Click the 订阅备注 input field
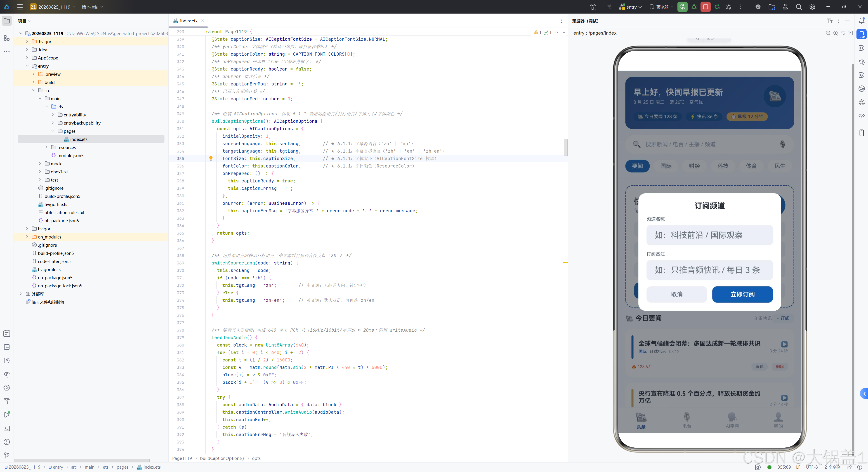This screenshot has width=868, height=472. (709, 270)
